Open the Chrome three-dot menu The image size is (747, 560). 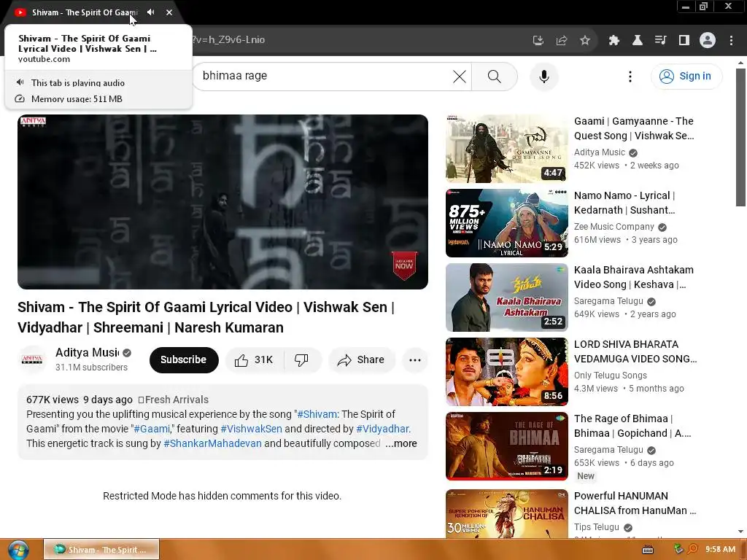coord(731,40)
